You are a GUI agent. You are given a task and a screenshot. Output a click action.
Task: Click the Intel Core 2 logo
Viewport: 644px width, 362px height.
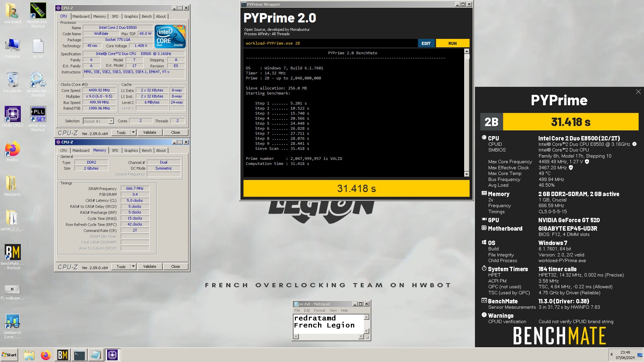[170, 37]
